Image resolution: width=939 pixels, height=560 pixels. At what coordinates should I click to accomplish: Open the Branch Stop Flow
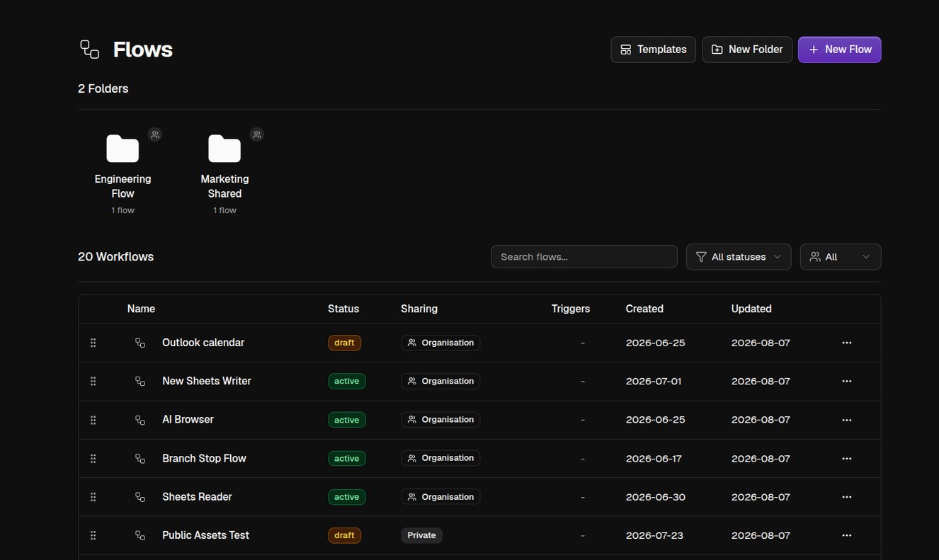point(204,458)
